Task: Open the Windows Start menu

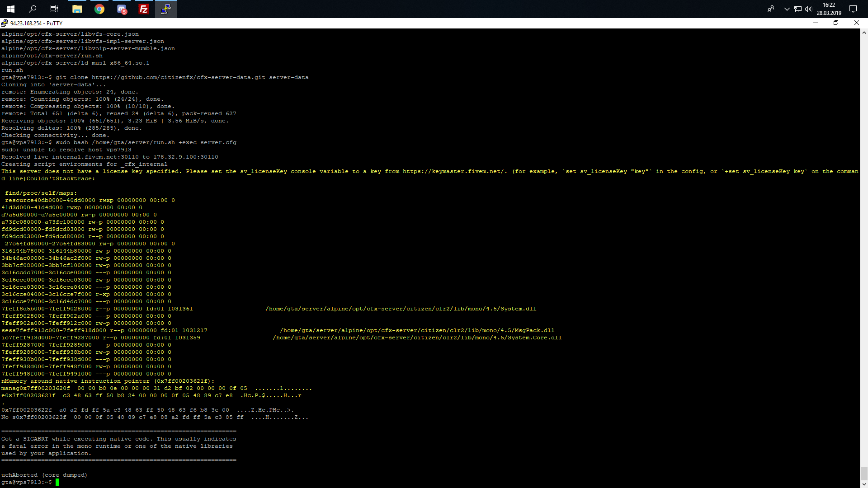Action: [11, 9]
